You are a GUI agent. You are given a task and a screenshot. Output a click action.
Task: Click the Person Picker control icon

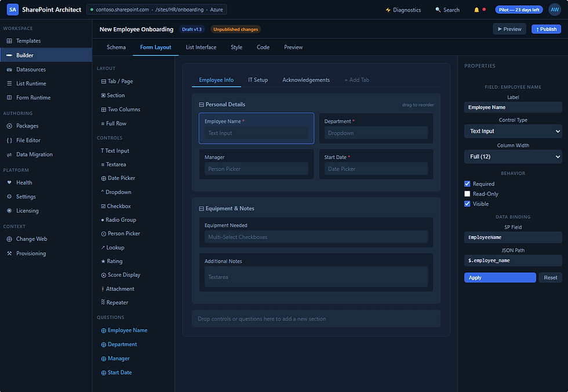click(104, 234)
